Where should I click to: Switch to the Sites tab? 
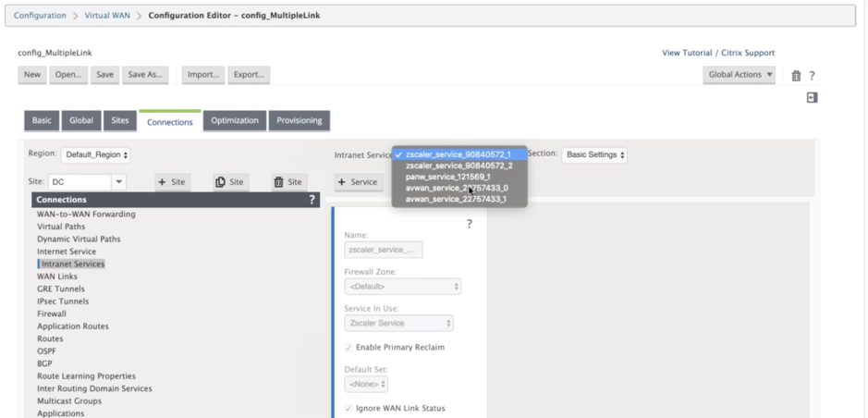[120, 121]
